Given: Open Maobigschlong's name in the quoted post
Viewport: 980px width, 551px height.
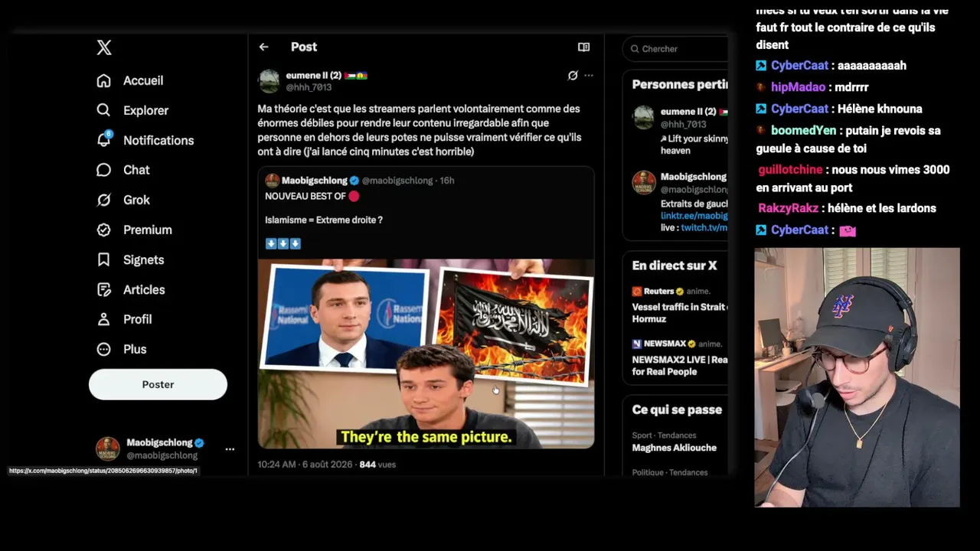Looking at the screenshot, I should pyautogui.click(x=315, y=181).
